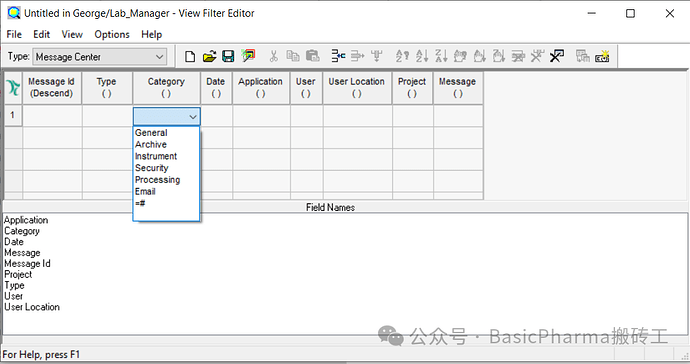The height and width of the screenshot is (364, 690).
Task: Click the Paste clipboard icon
Action: 312,56
